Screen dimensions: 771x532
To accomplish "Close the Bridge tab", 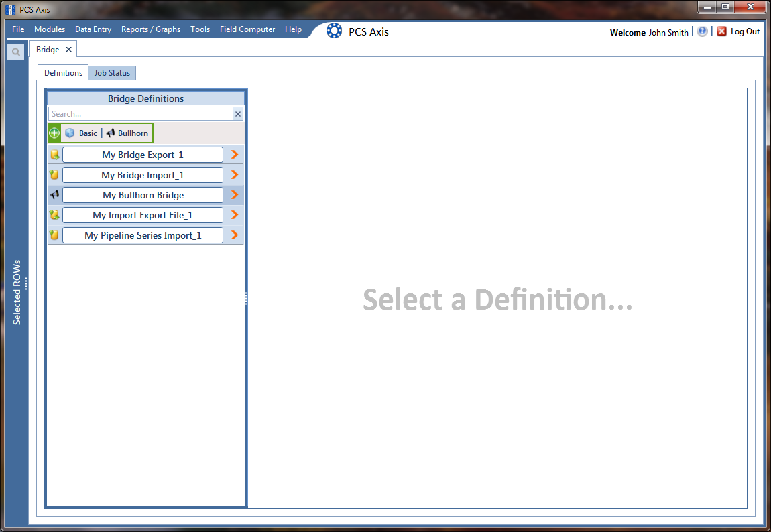I will pyautogui.click(x=69, y=49).
